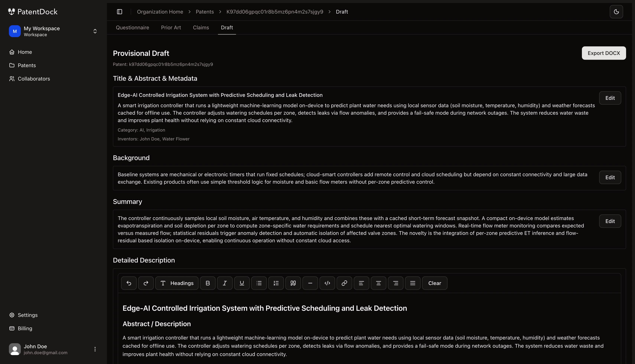Insert a hyperlink in the description
635x364 pixels.
(x=344, y=283)
